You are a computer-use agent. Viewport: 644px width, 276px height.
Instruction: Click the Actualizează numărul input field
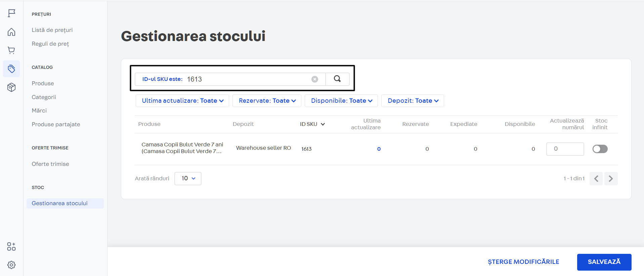coord(565,149)
